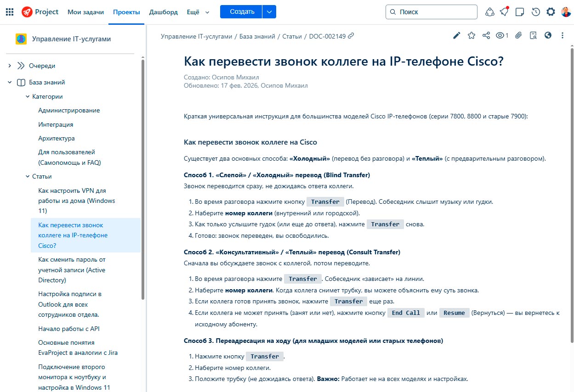
Task: Switch to the Дашборд tab
Action: click(163, 12)
